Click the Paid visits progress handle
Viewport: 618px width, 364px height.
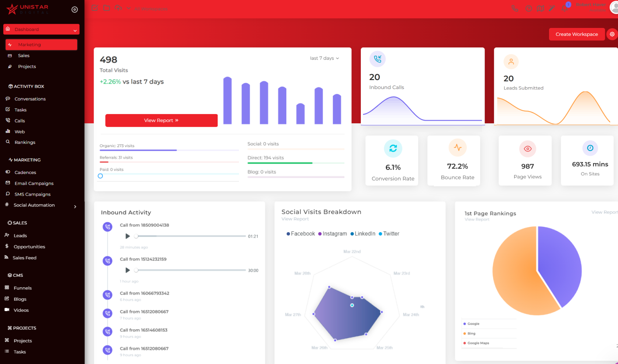(x=100, y=176)
